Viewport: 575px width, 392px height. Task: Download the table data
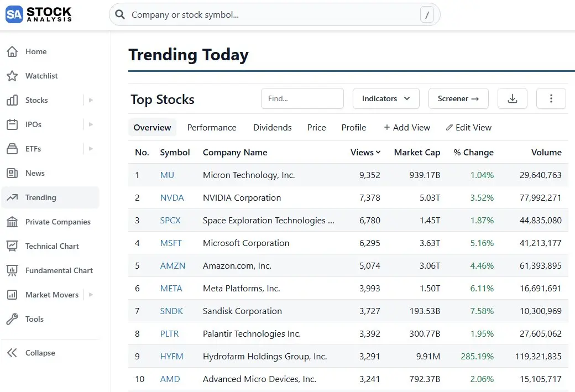pos(513,98)
